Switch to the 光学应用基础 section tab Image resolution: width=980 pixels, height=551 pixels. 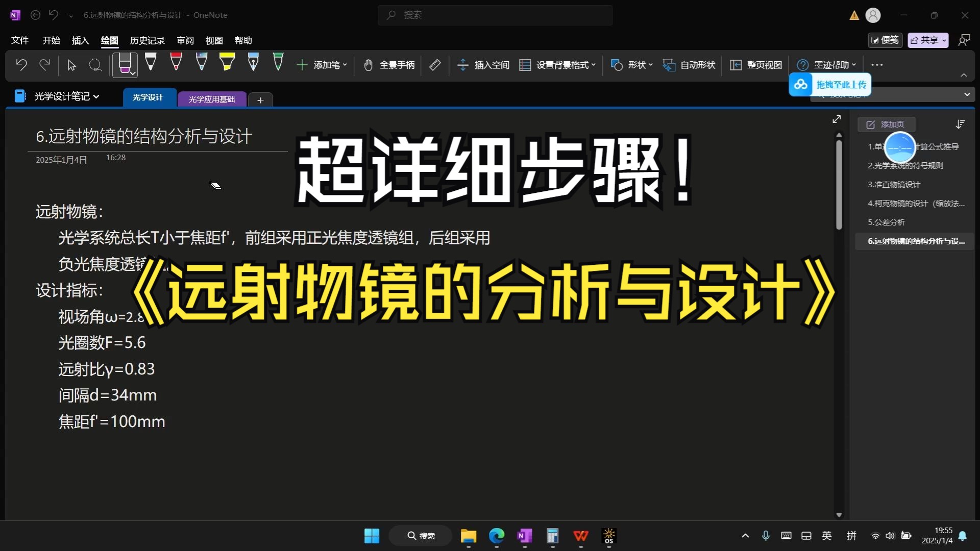tap(211, 99)
